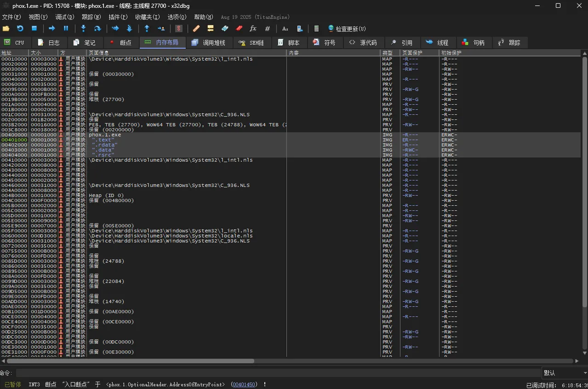Click the 检查更新(U) button

(347, 28)
